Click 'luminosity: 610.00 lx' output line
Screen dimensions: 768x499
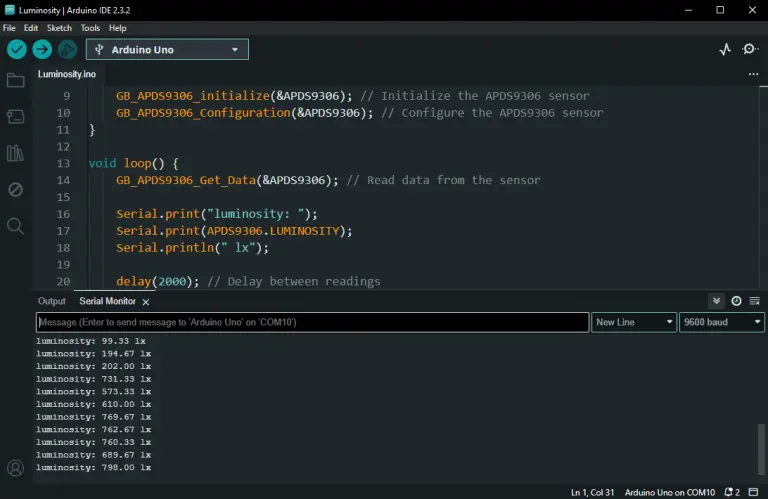[x=94, y=404]
